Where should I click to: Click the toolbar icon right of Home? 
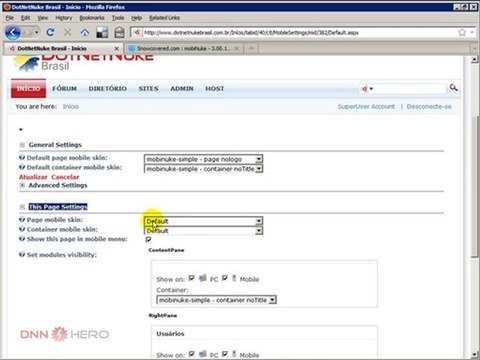click(x=102, y=32)
